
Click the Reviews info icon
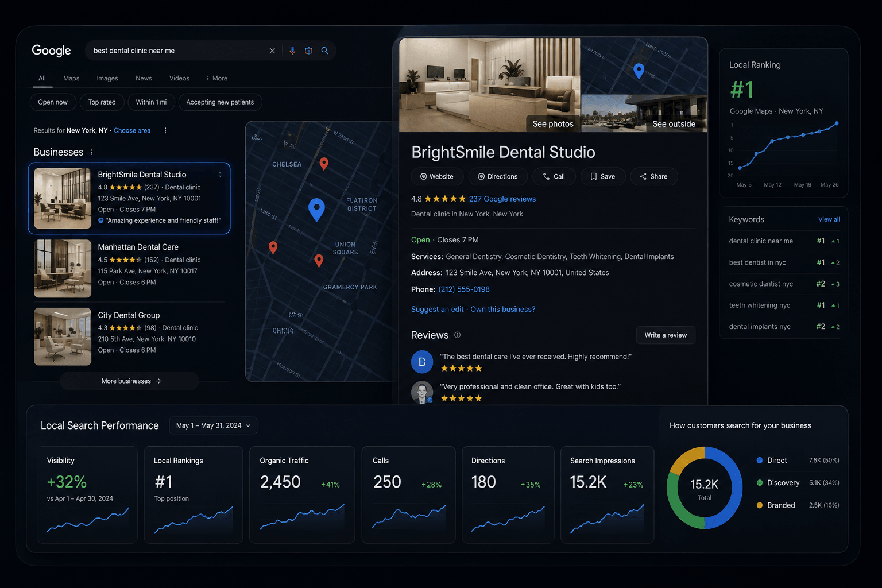[458, 335]
